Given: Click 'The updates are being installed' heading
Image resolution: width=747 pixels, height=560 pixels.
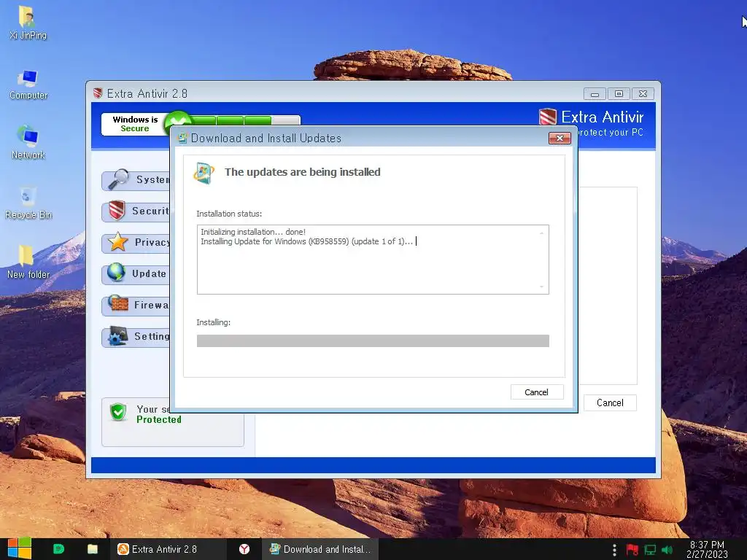Looking at the screenshot, I should click(303, 172).
